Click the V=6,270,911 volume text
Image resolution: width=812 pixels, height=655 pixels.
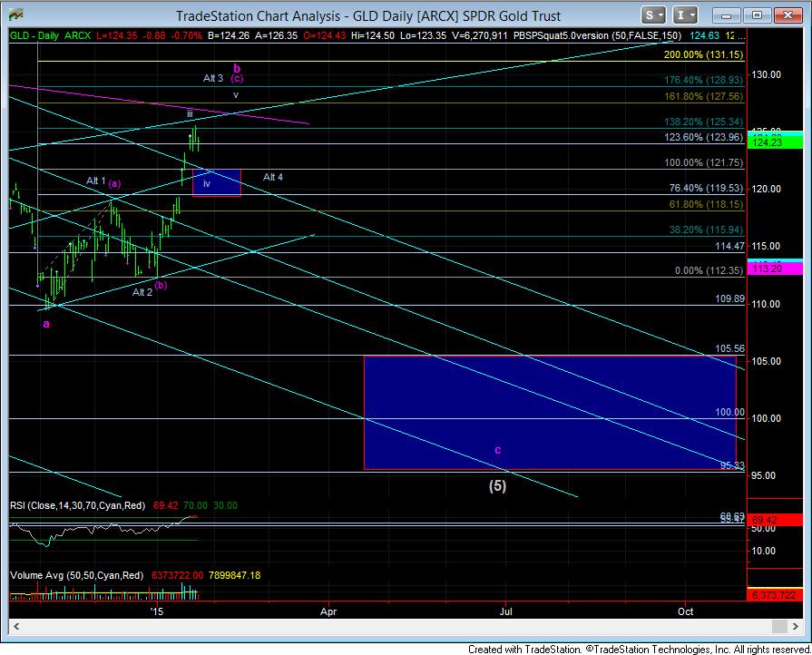point(479,35)
